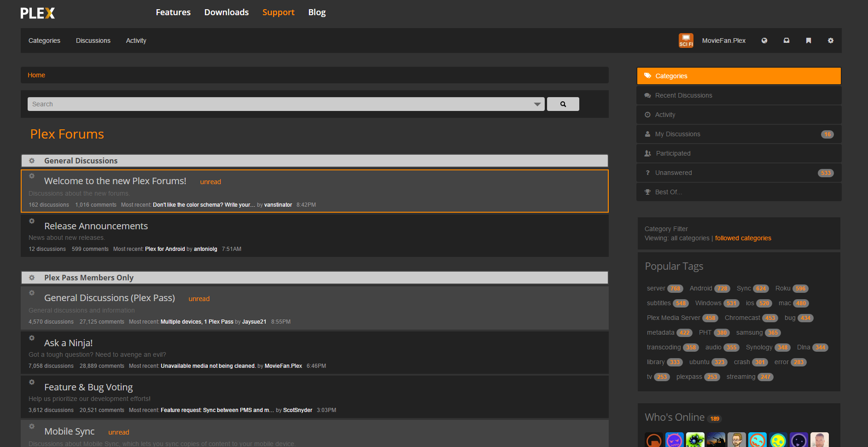The width and height of the screenshot is (868, 447).
Task: Select Activity in the forum nav bar
Action: point(136,41)
